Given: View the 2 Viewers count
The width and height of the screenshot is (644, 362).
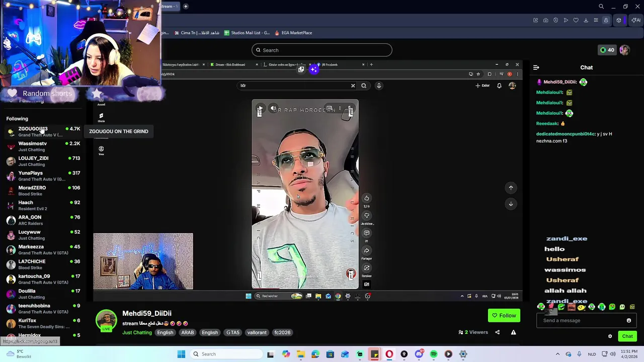Looking at the screenshot, I should (x=473, y=332).
